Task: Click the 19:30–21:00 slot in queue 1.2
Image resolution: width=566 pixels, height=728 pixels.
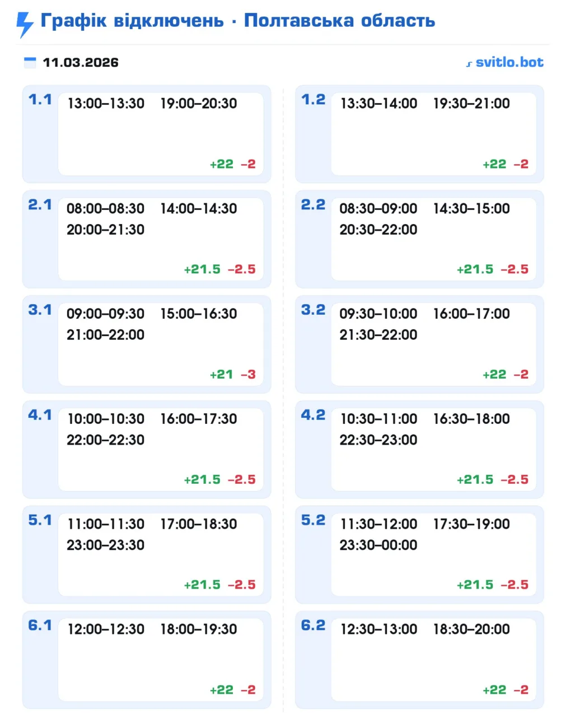Action: pyautogui.click(x=471, y=104)
